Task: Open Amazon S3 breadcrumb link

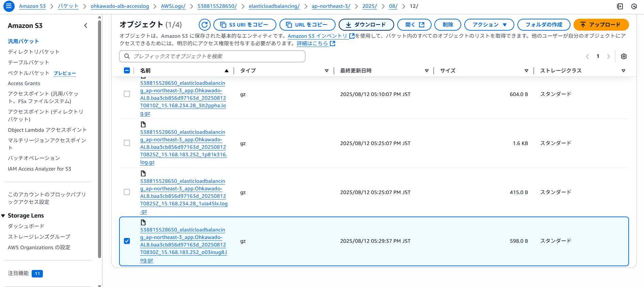Action: 32,6
